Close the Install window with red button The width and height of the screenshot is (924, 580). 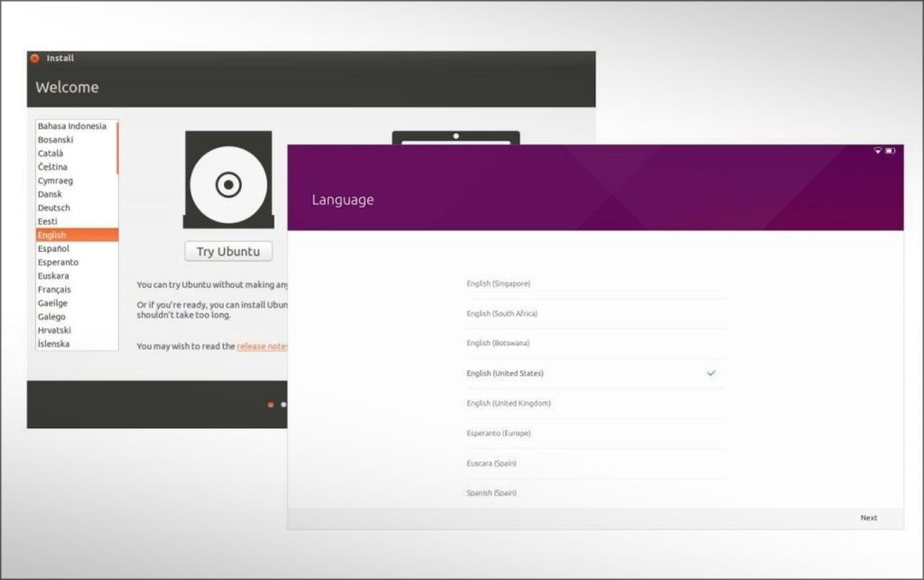coord(34,59)
